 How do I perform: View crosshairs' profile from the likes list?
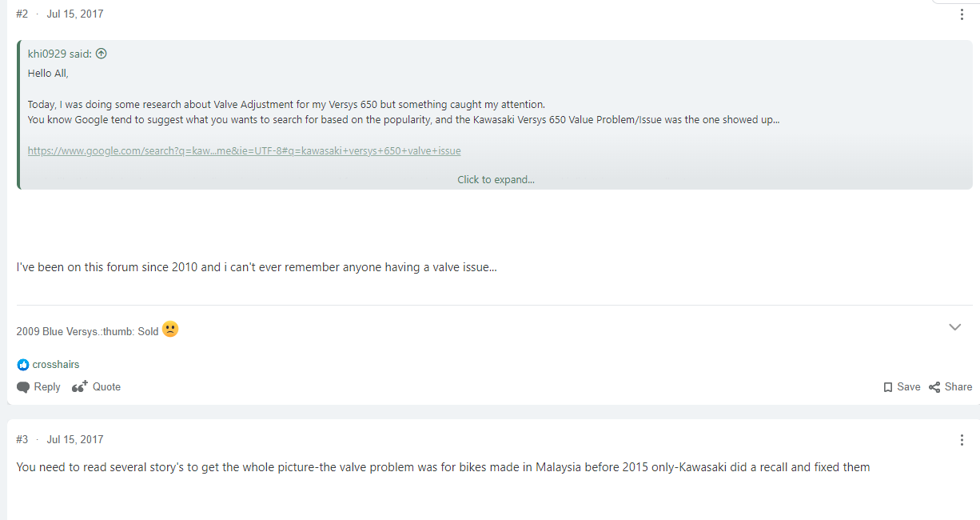tap(56, 365)
